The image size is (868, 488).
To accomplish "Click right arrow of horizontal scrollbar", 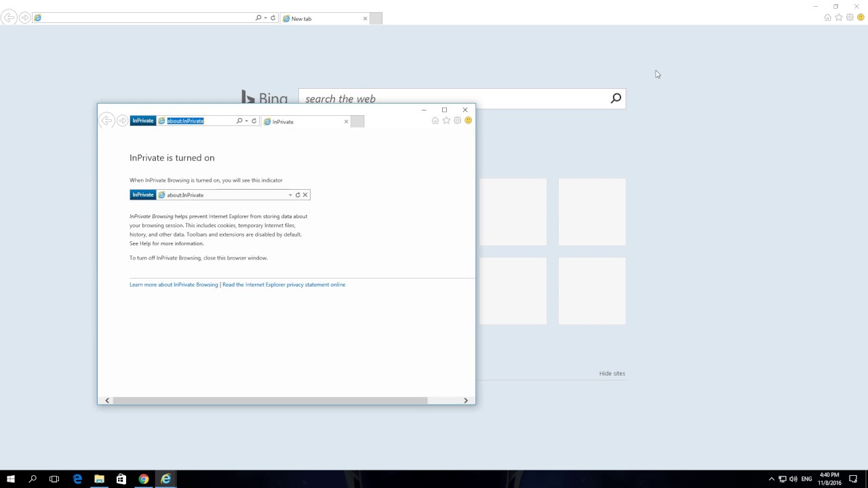I will tap(466, 401).
